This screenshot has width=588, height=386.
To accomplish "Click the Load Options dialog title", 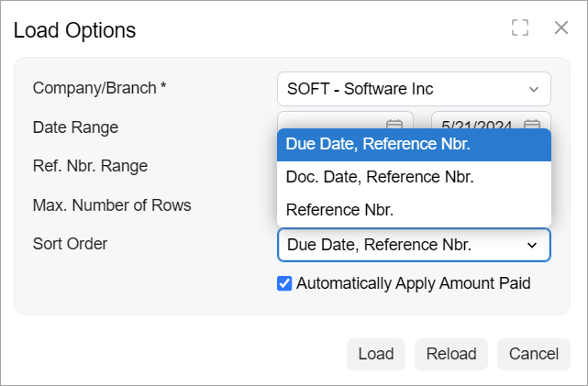I will (x=74, y=30).
